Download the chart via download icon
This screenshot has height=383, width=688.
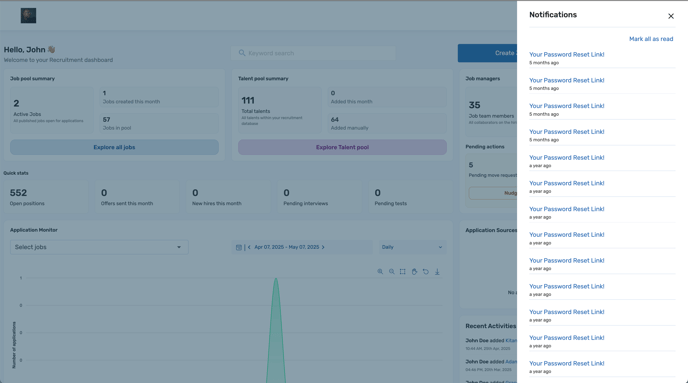(437, 272)
